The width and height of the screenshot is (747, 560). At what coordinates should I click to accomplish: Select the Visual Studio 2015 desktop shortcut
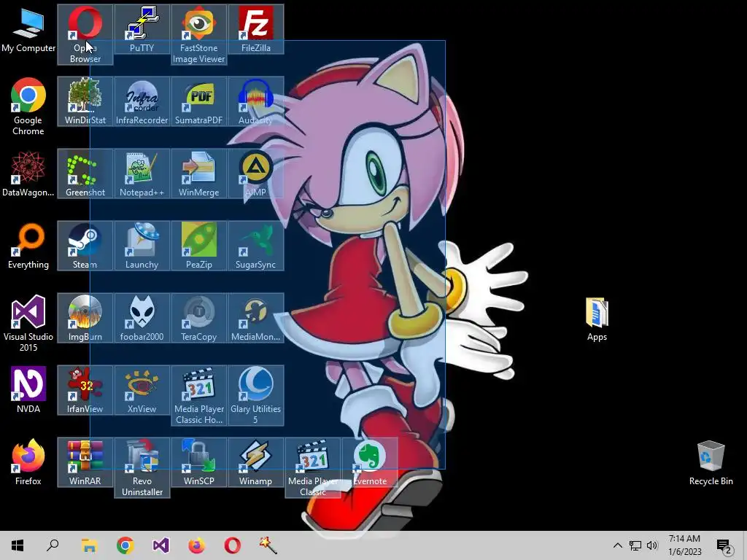(28, 323)
